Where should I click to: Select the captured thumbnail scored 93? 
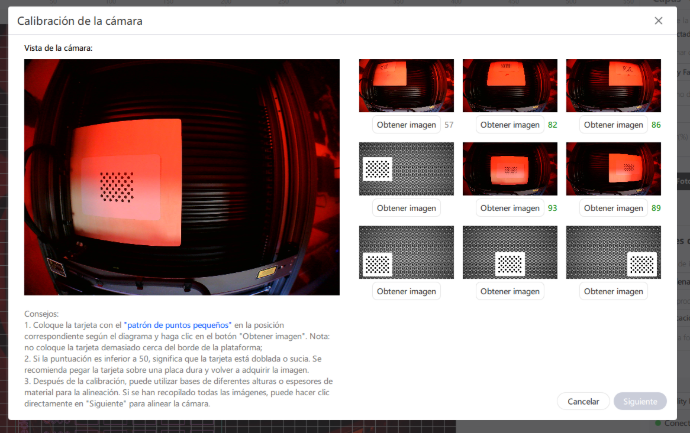(510, 168)
